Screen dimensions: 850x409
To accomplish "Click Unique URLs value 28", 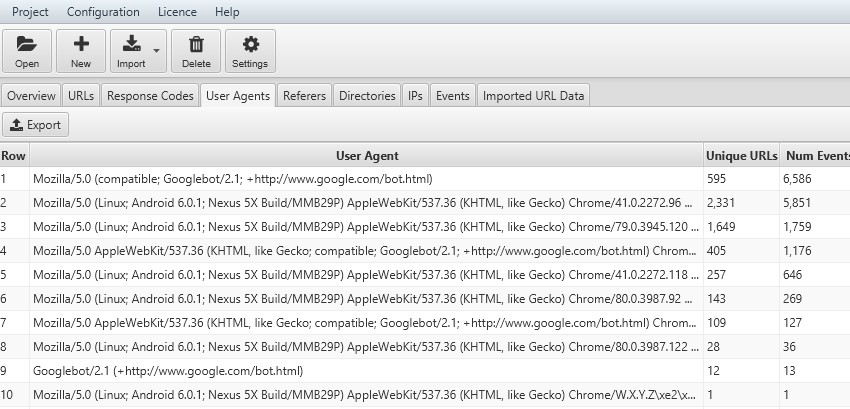I will 713,347.
